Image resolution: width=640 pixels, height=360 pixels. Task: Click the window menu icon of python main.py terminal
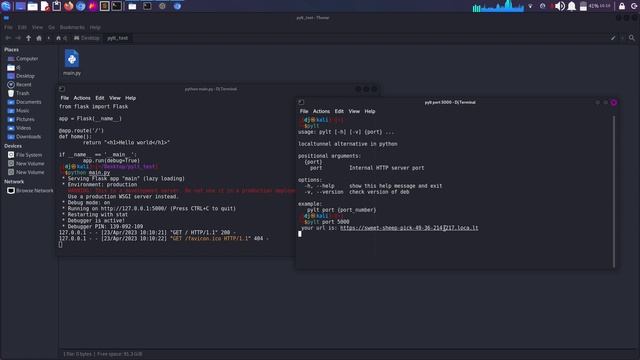click(62, 89)
